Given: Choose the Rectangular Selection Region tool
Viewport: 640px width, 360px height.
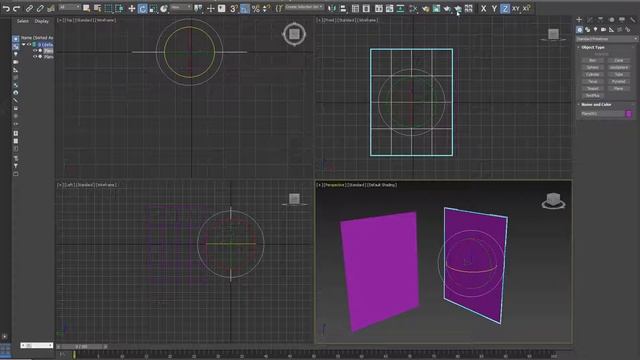Looking at the screenshot, I should 108,9.
